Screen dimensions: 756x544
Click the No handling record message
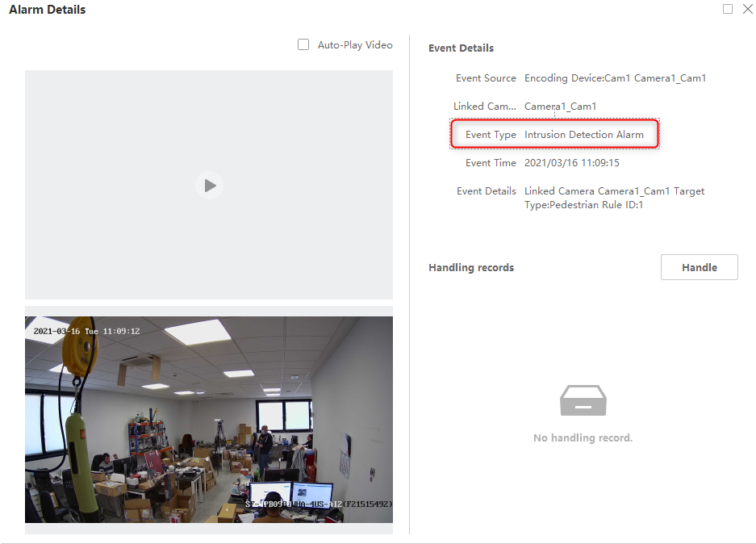(x=583, y=438)
